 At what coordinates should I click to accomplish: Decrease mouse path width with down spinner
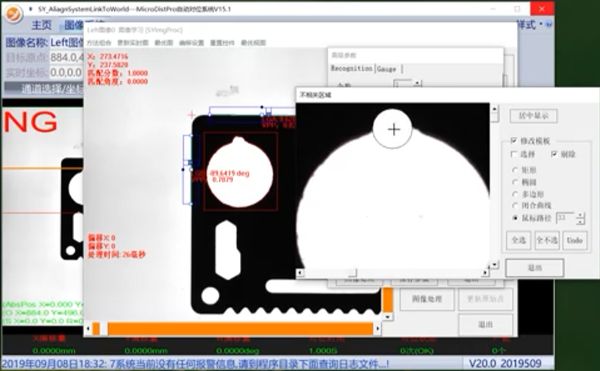(x=580, y=221)
